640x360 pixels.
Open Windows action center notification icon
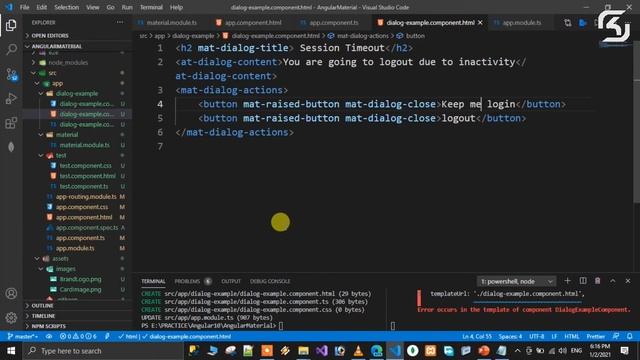point(624,351)
